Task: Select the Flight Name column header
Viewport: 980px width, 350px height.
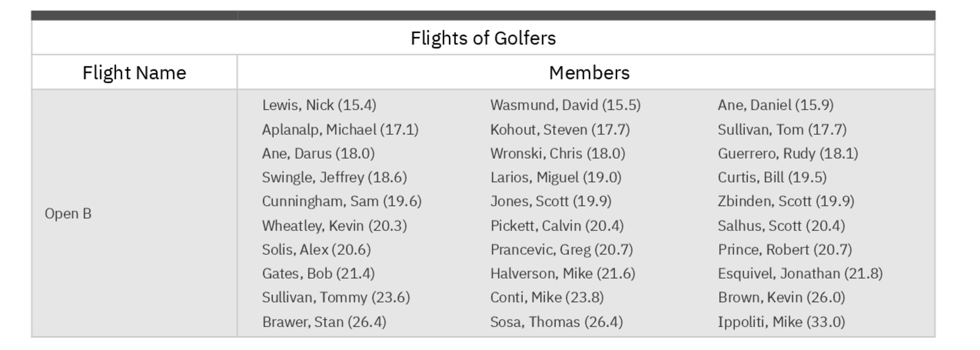Action: pos(134,73)
